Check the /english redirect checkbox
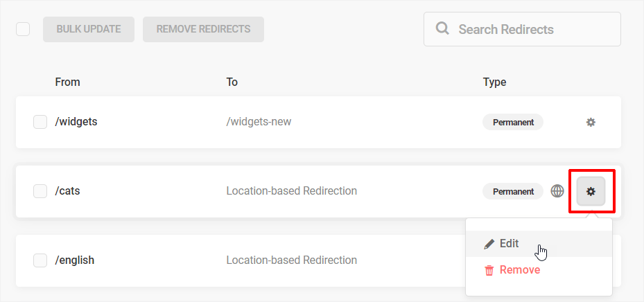Viewport: 644px width, 302px height. point(40,260)
